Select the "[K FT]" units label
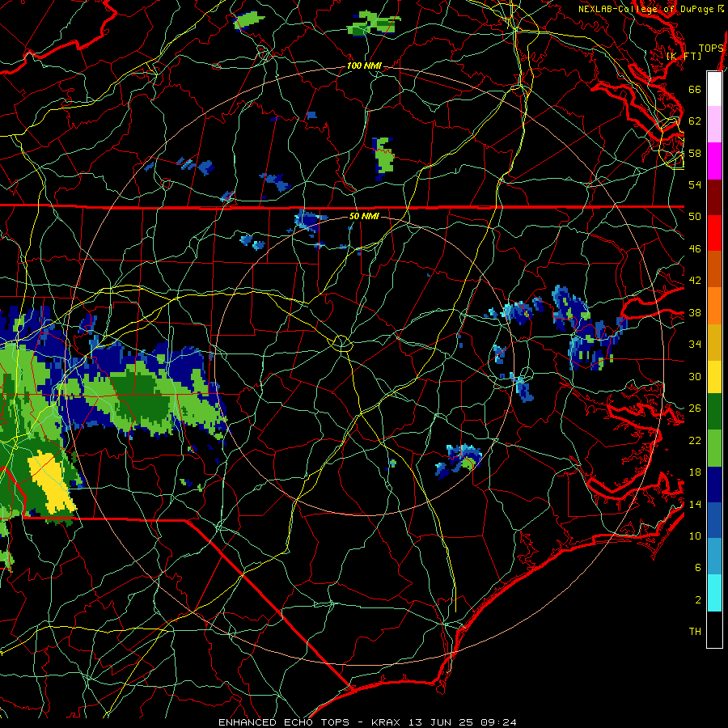The image size is (728, 728). coord(684,56)
